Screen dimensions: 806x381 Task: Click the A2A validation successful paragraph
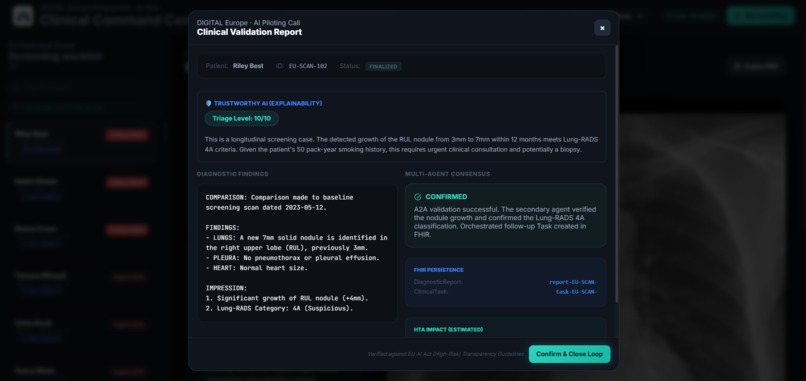click(x=505, y=222)
